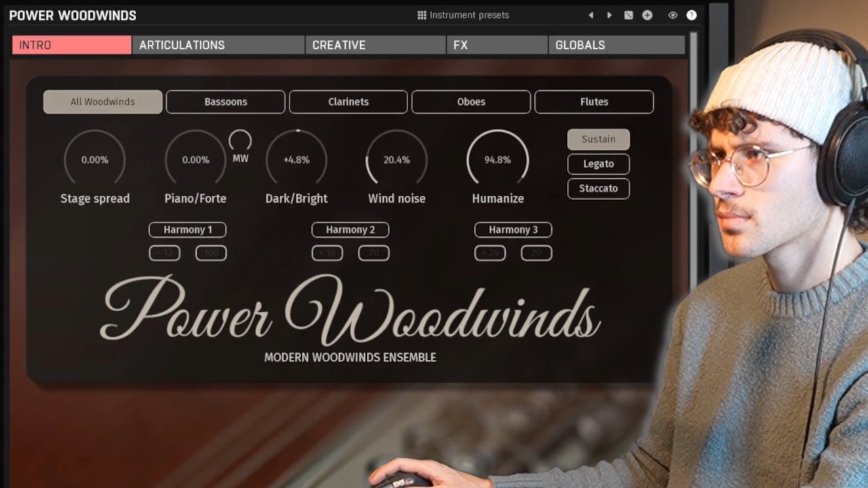This screenshot has width=868, height=488.
Task: Click the MODERN WOODWINDS ENSEMBLE subtitle
Action: tap(350, 357)
